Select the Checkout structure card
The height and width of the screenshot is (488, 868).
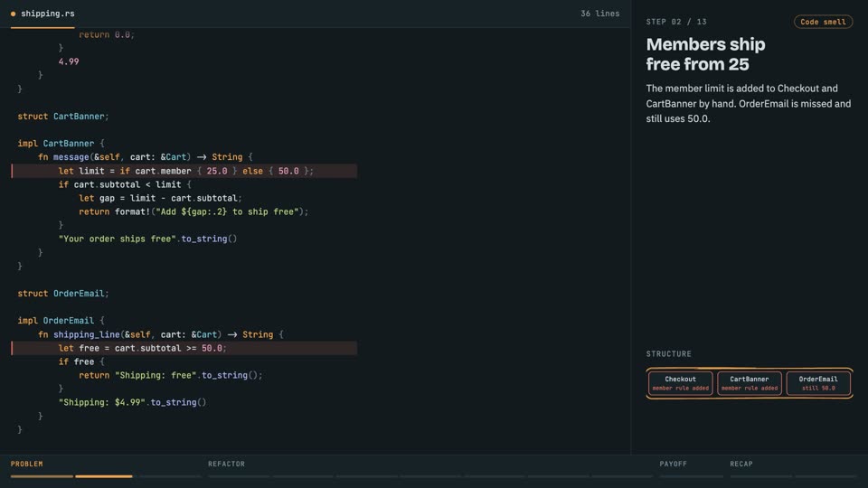[x=680, y=383]
